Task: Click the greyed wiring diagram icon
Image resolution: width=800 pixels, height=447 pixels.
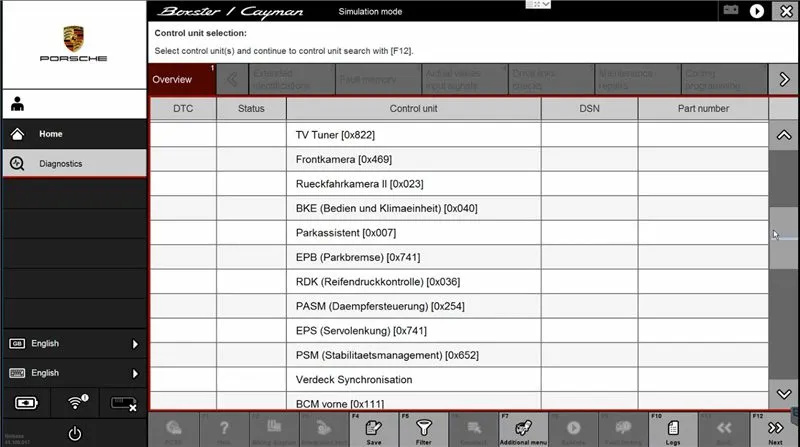Action: tap(274, 427)
